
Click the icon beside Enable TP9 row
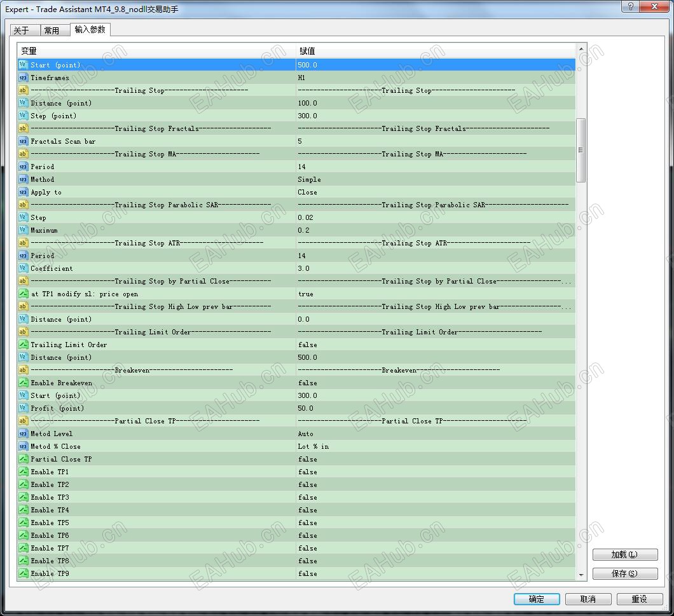[24, 573]
